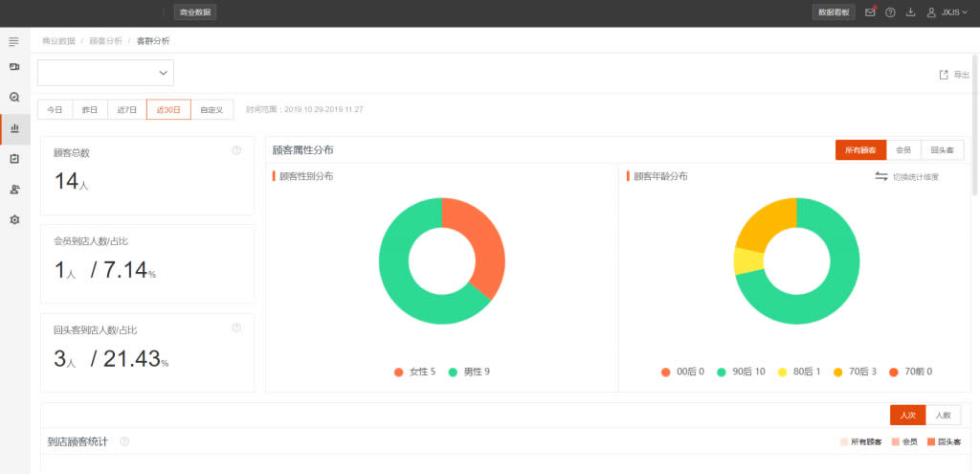Click 切换统计维度 to switch statistic dimension
This screenshot has height=474, width=980.
tap(907, 177)
